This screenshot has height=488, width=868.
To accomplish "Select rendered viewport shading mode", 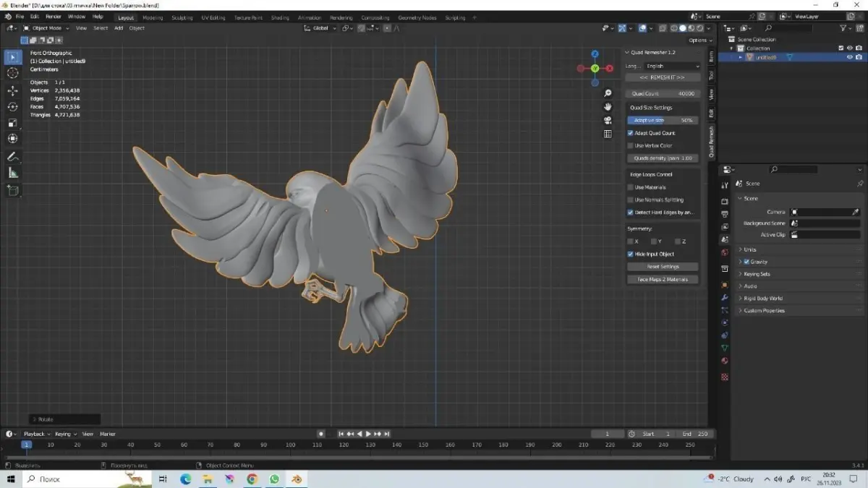I will (x=699, y=28).
